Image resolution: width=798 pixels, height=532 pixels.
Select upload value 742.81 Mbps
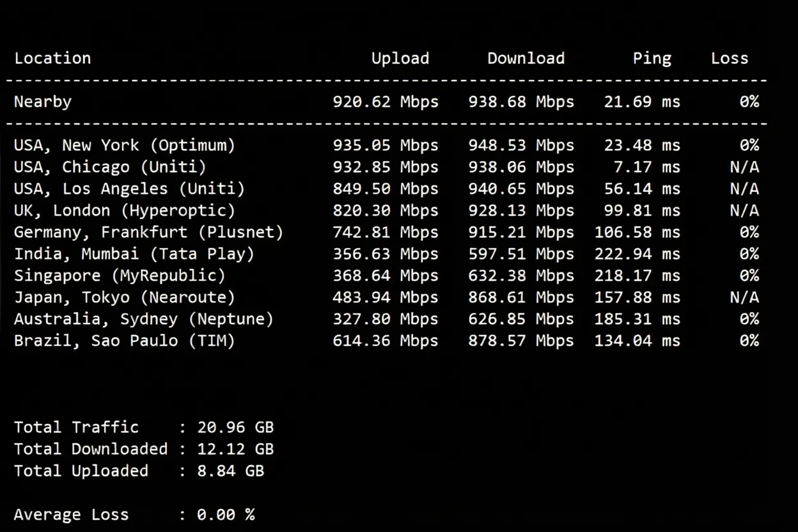tap(386, 232)
